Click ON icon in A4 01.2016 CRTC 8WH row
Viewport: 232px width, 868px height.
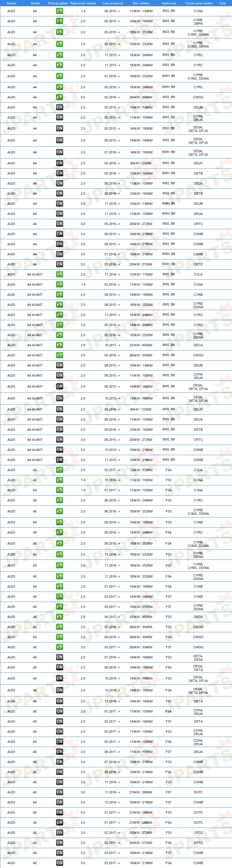(60, 264)
